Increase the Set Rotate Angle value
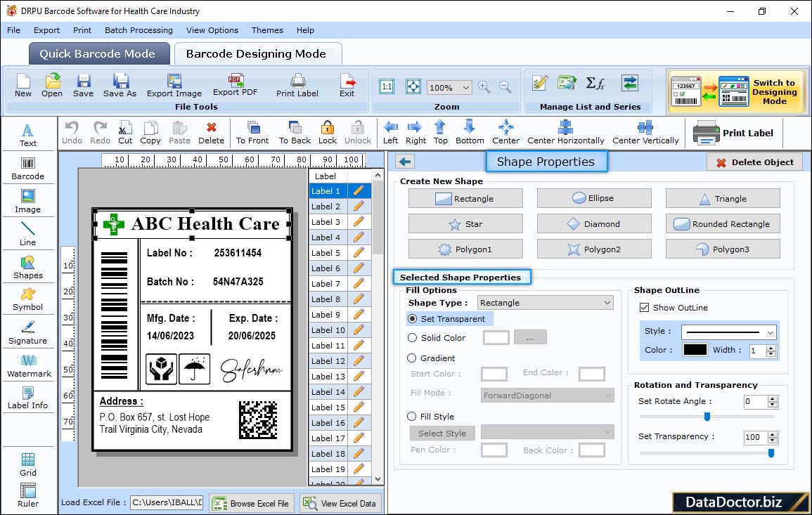812x515 pixels. coord(773,398)
